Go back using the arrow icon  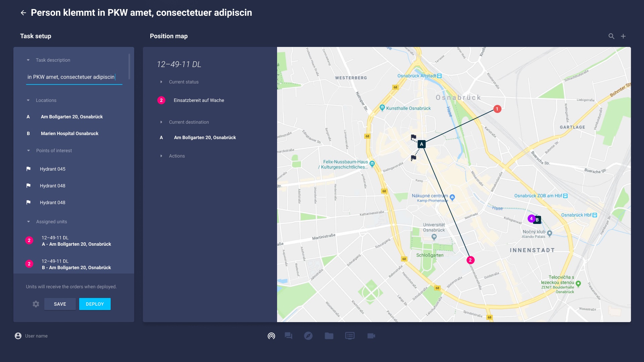tap(23, 13)
